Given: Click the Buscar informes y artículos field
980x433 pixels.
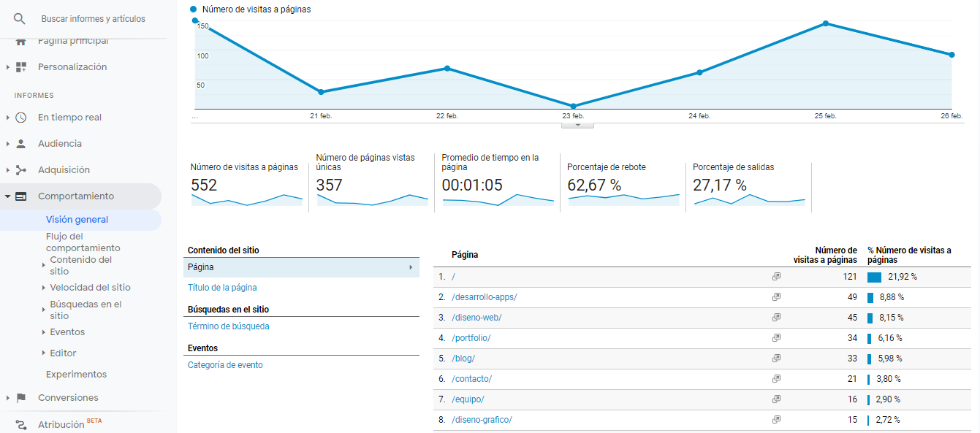Looking at the screenshot, I should pyautogui.click(x=94, y=19).
